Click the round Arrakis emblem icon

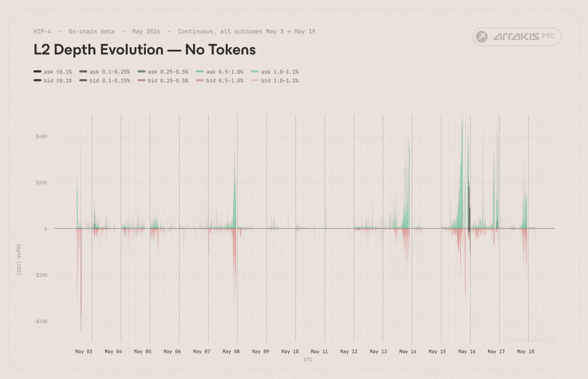[482, 37]
